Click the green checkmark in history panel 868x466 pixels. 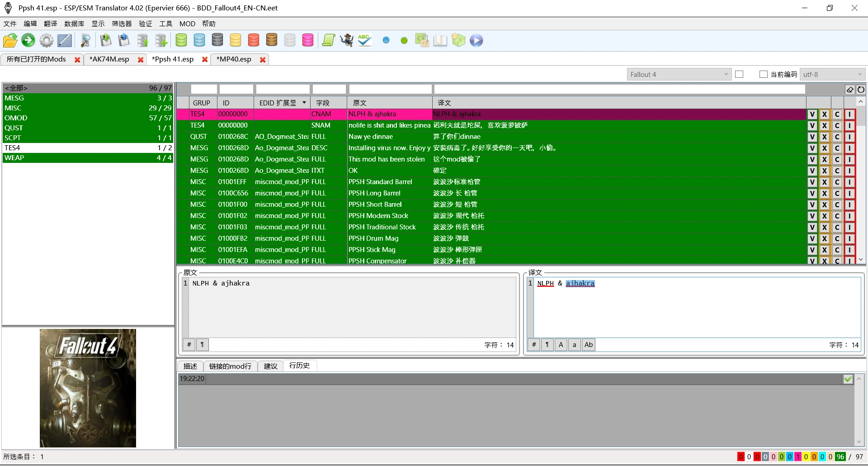coord(848,379)
